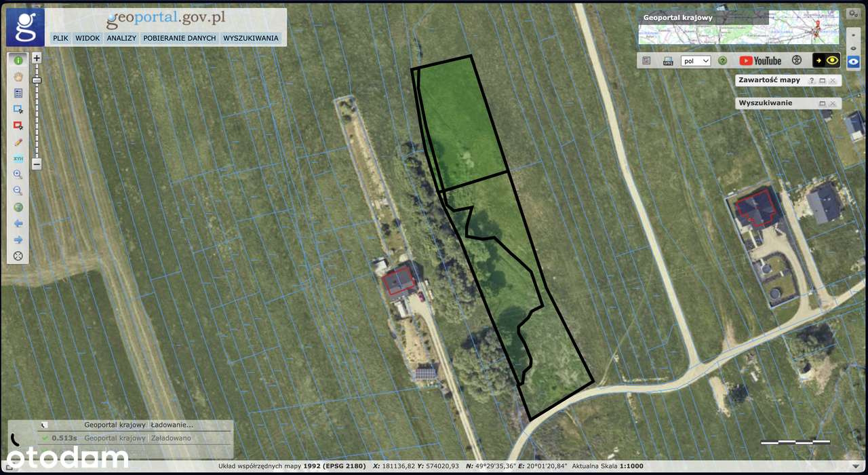Go to next map view arrow
This screenshot has width=868, height=475.
point(18,240)
